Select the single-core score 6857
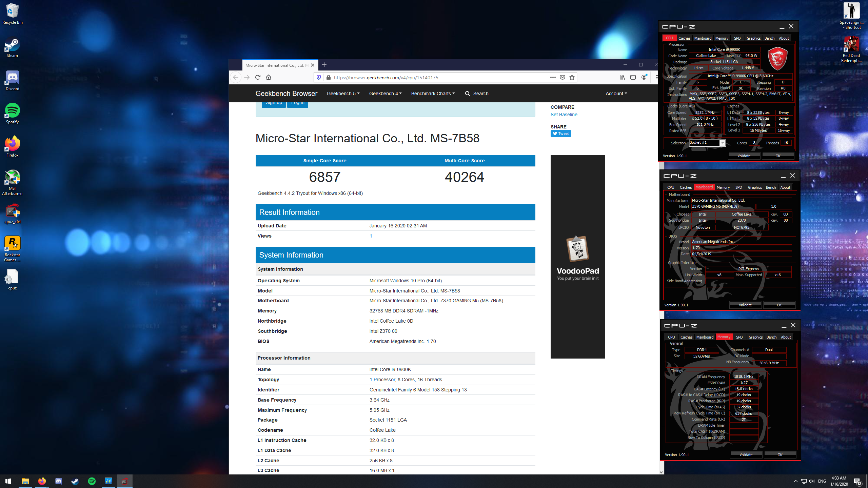The height and width of the screenshot is (488, 868). pyautogui.click(x=324, y=177)
